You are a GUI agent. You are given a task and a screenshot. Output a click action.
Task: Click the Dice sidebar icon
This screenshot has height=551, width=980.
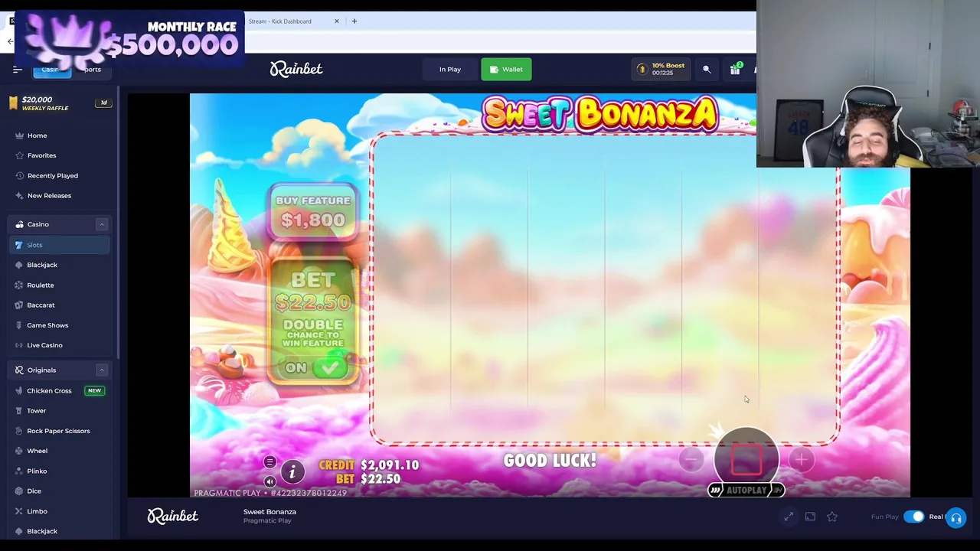tap(19, 491)
